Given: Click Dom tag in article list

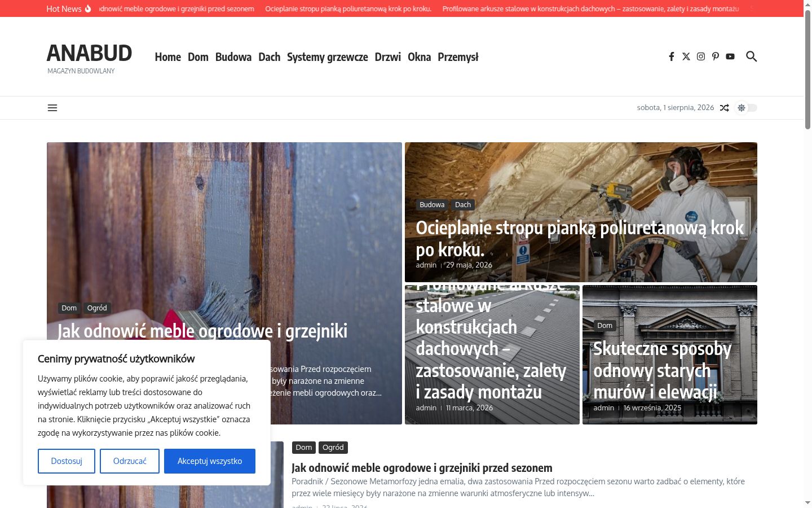Looking at the screenshot, I should pyautogui.click(x=304, y=448).
